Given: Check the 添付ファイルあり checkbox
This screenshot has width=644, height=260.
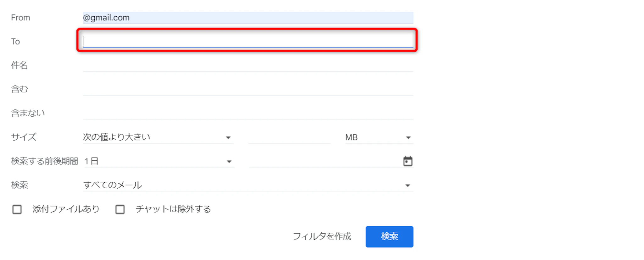Looking at the screenshot, I should click(x=17, y=209).
